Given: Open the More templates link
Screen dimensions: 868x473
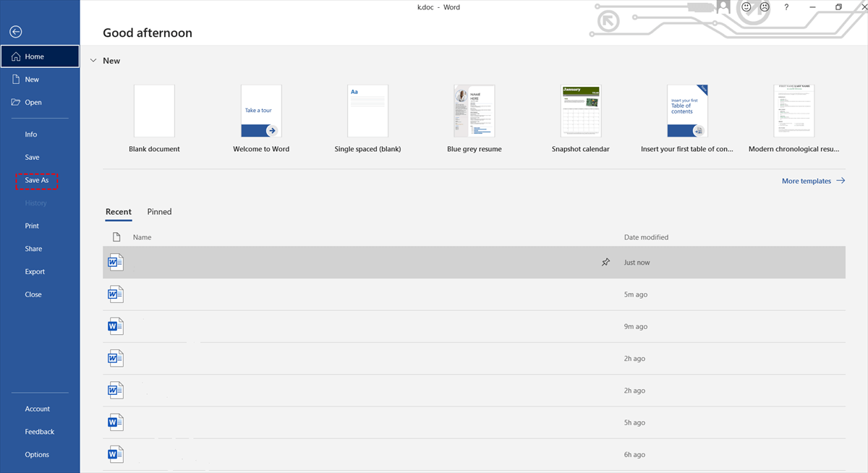Looking at the screenshot, I should tap(806, 181).
